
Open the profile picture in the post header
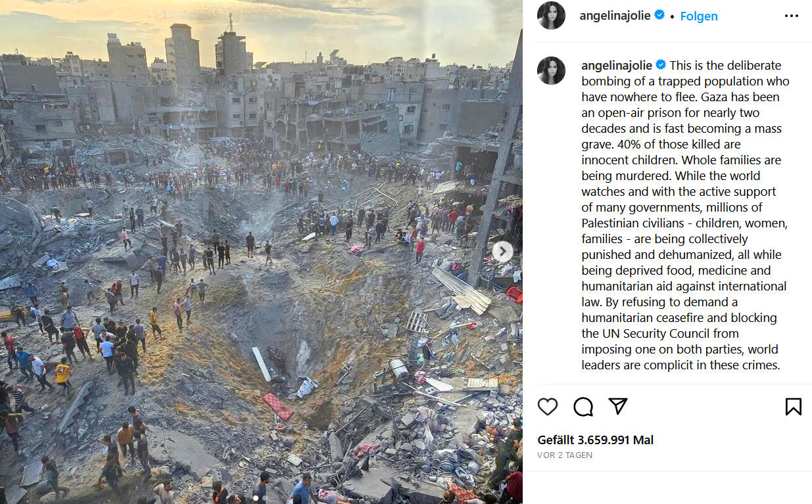tap(551, 16)
